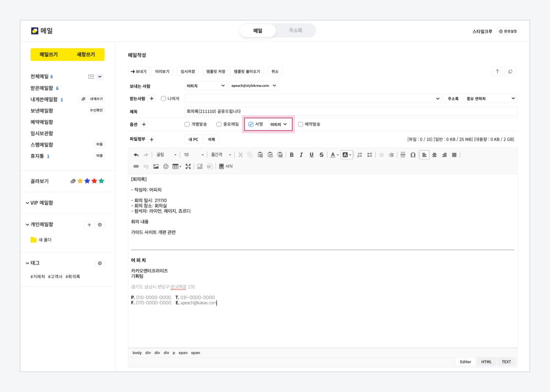The image size is (550, 392).
Task: Click the undo arrow in editor toolbar
Action: coord(136,155)
